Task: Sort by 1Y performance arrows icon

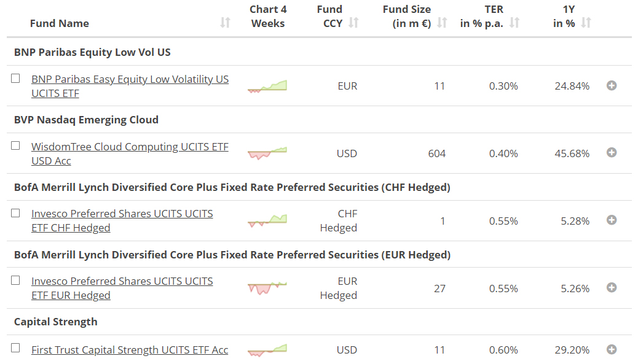Action: (586, 23)
